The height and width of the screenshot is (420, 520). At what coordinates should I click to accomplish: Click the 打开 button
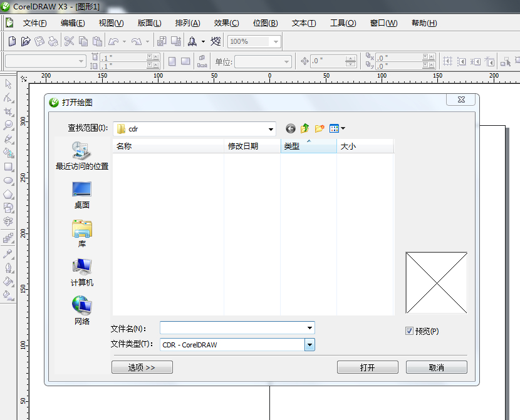click(x=368, y=367)
